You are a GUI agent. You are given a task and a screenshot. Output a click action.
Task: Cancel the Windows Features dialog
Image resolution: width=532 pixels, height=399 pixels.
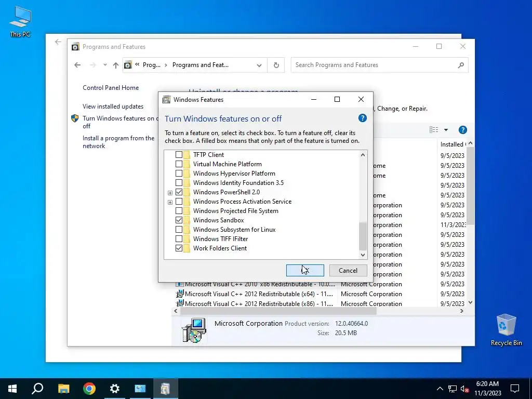click(348, 270)
